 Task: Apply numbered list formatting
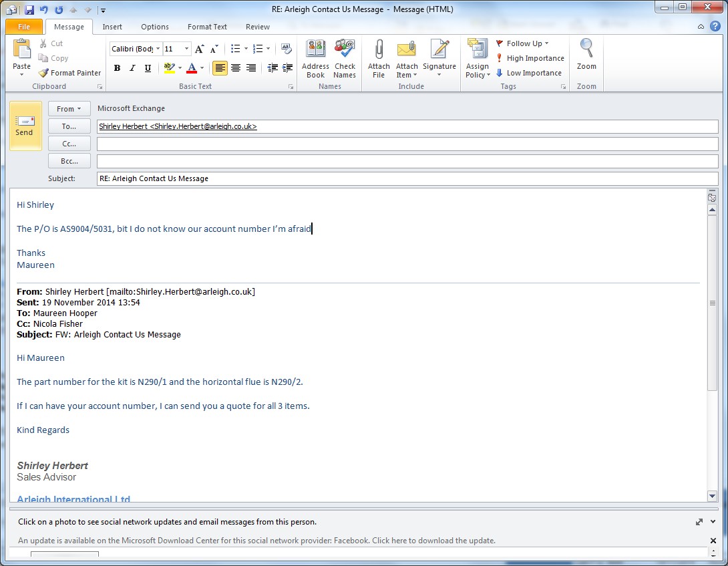pyautogui.click(x=258, y=49)
